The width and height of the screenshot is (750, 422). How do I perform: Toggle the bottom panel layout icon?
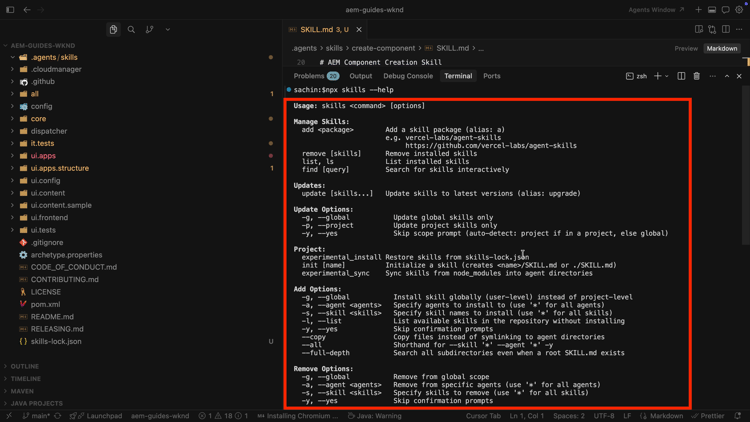pos(712,10)
